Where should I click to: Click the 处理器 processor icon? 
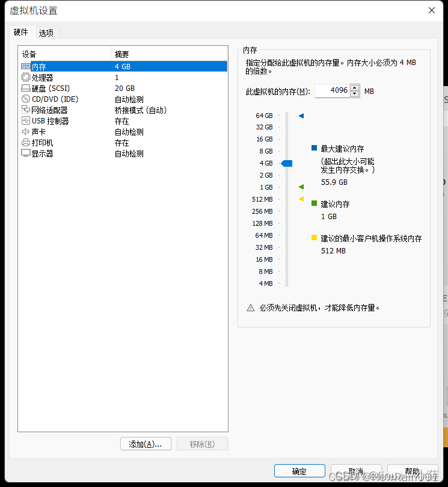click(x=26, y=77)
